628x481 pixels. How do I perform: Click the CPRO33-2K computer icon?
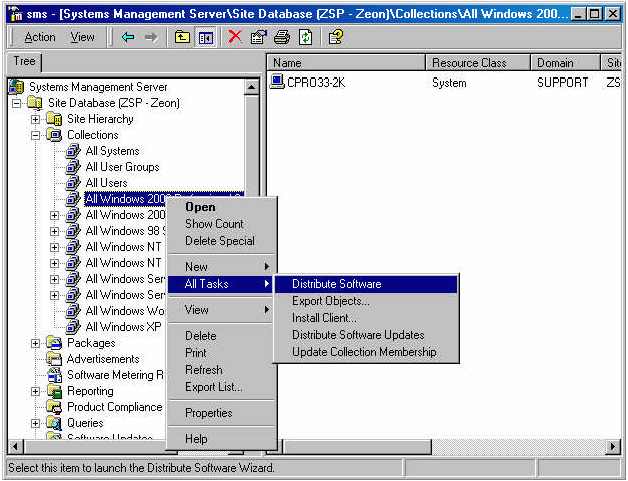pos(277,82)
